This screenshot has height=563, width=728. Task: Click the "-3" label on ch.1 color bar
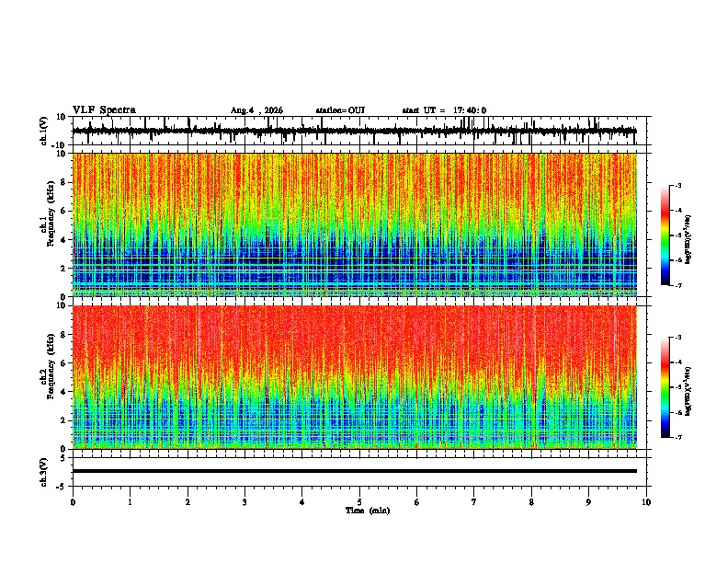[678, 186]
